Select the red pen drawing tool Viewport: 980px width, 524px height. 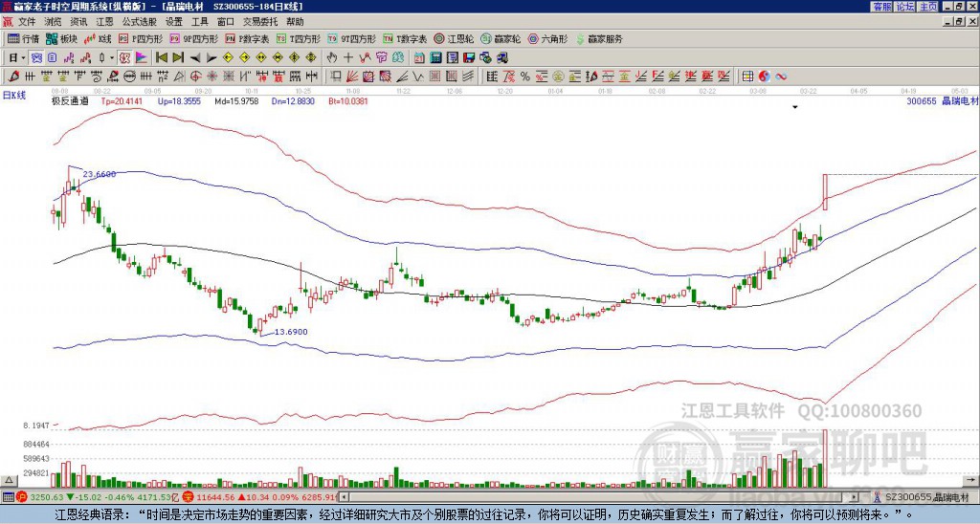[13, 76]
